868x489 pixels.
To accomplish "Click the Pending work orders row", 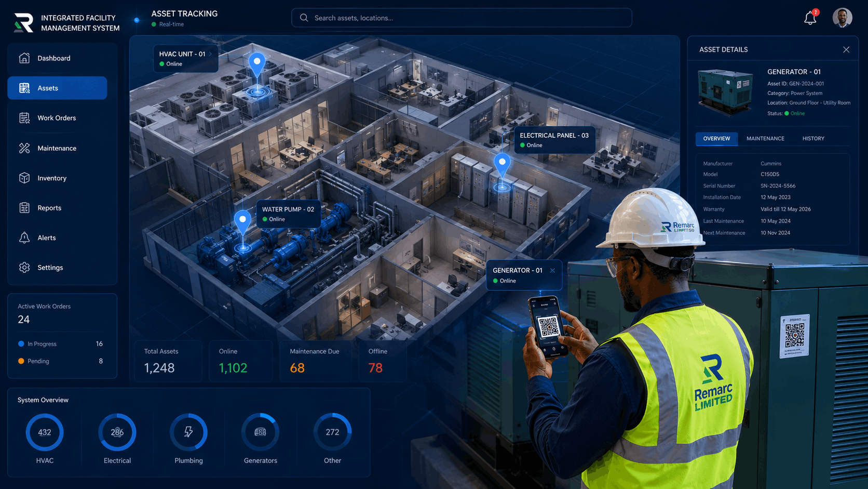I will click(x=60, y=361).
